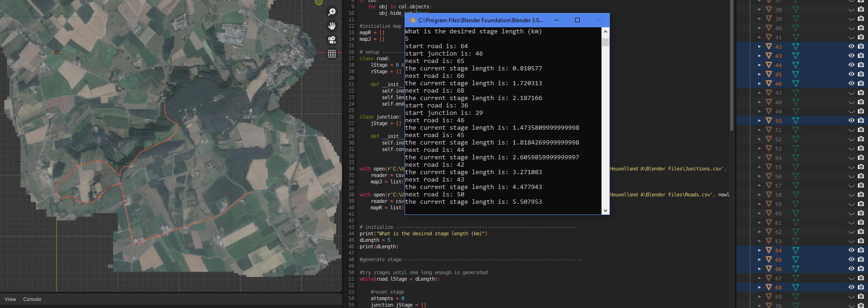Hide object 44 with eye icon
The height and width of the screenshot is (308, 868).
click(851, 65)
